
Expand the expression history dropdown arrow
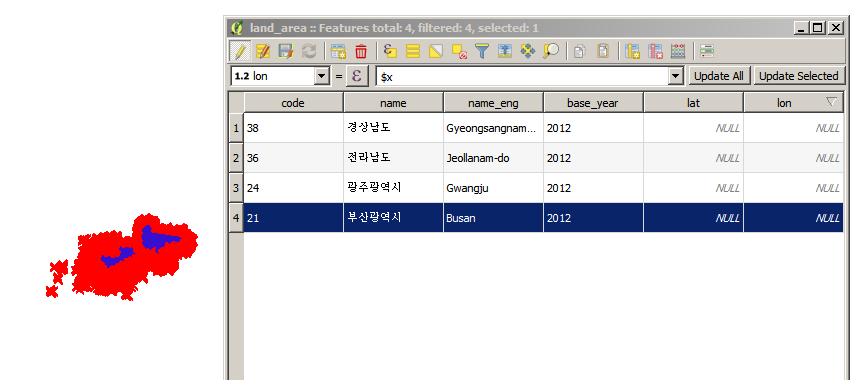pos(676,76)
